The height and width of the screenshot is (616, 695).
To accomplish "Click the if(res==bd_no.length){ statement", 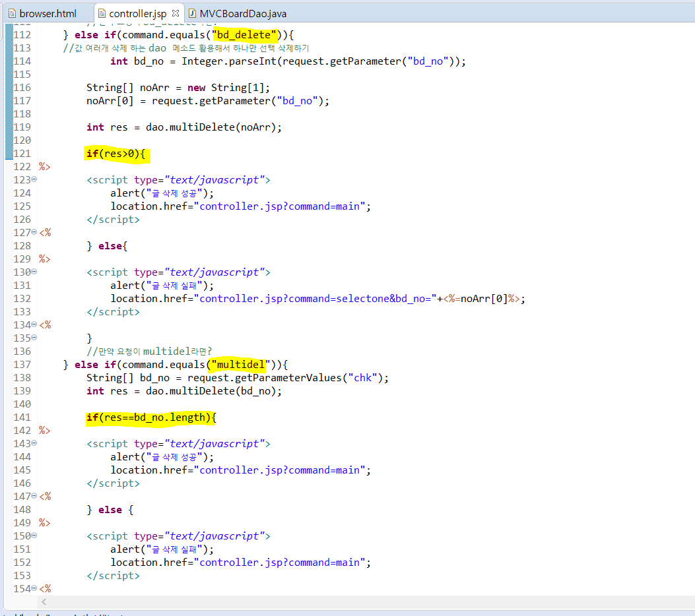I will tap(151, 417).
